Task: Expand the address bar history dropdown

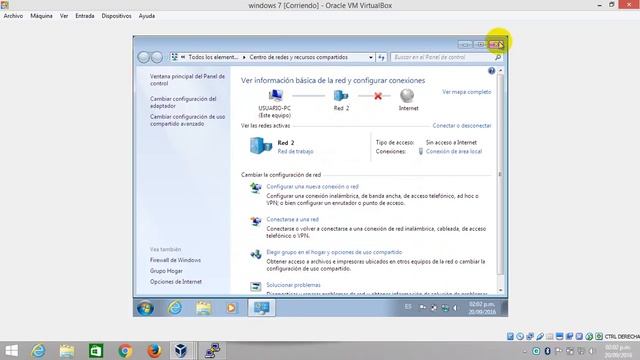Action: (371, 58)
